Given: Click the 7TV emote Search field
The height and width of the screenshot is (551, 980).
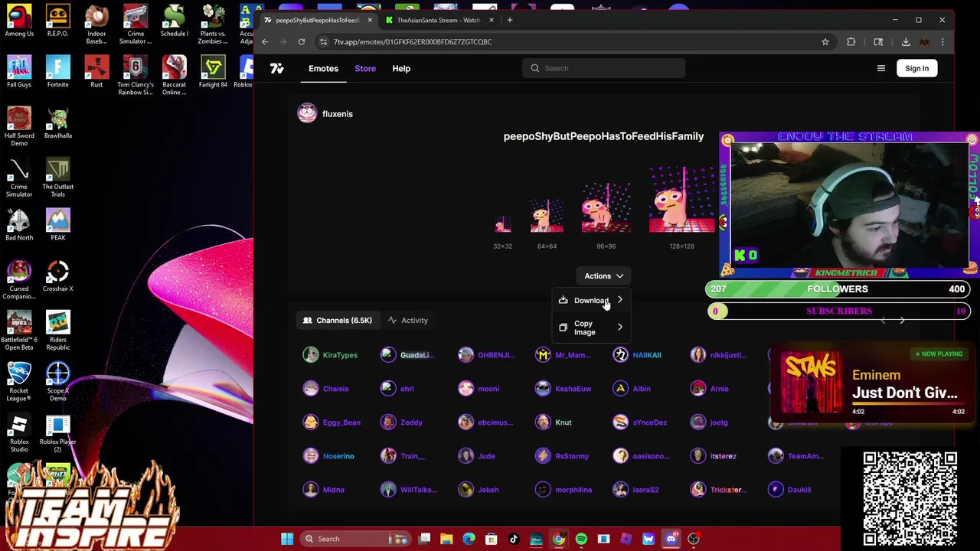Looking at the screenshot, I should pos(603,68).
